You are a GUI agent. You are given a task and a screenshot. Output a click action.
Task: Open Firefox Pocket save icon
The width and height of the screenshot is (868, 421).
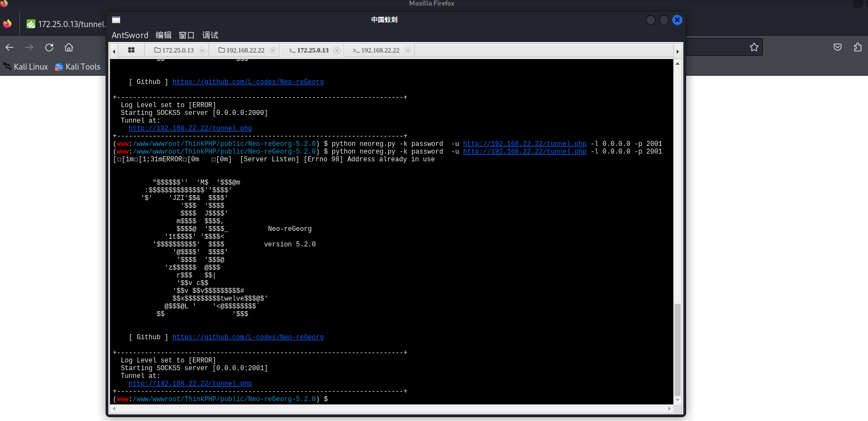(838, 48)
